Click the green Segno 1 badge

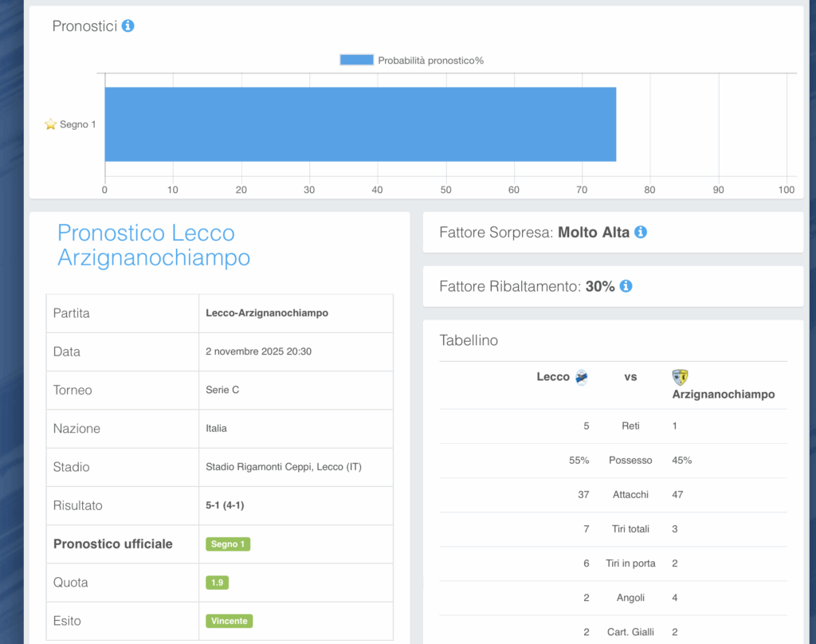[228, 544]
